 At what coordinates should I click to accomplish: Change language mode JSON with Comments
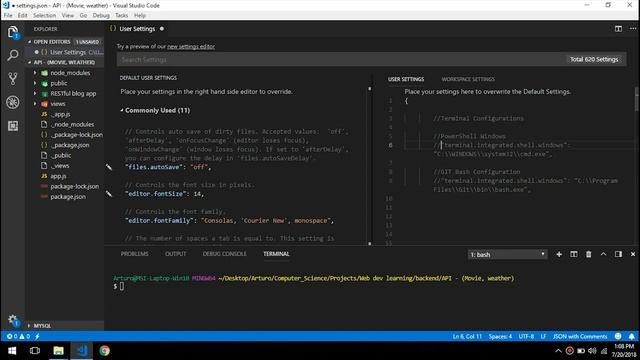[x=580, y=336]
